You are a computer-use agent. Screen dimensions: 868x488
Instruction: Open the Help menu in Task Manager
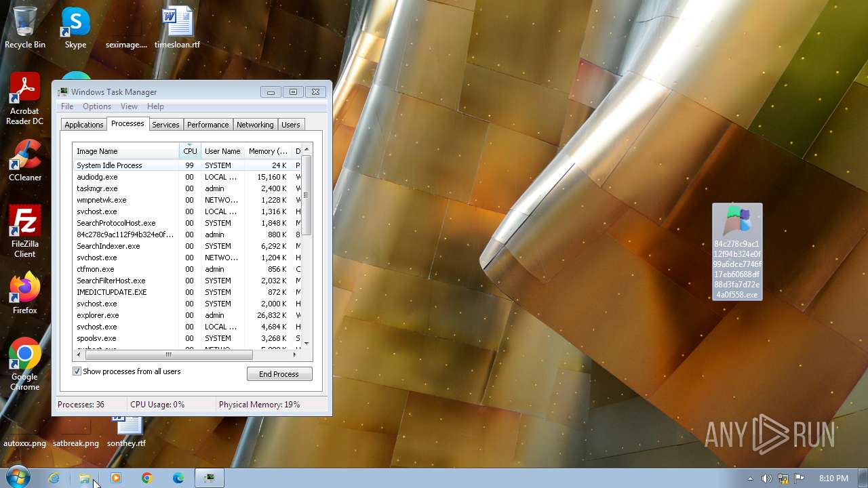tap(155, 106)
